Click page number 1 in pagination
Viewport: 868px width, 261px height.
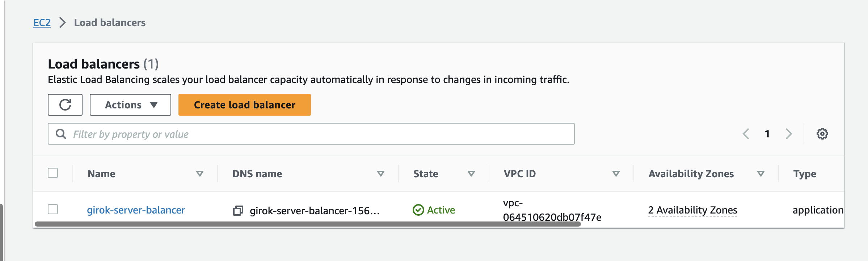[x=767, y=134]
